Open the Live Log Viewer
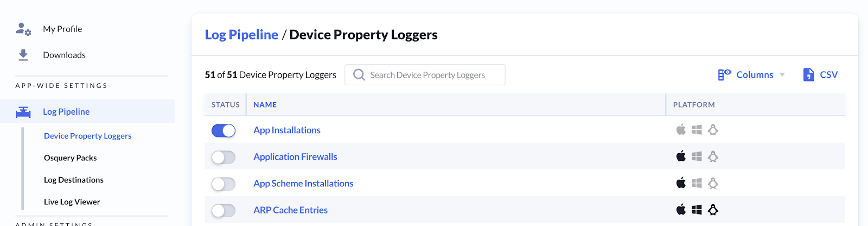 (x=72, y=202)
